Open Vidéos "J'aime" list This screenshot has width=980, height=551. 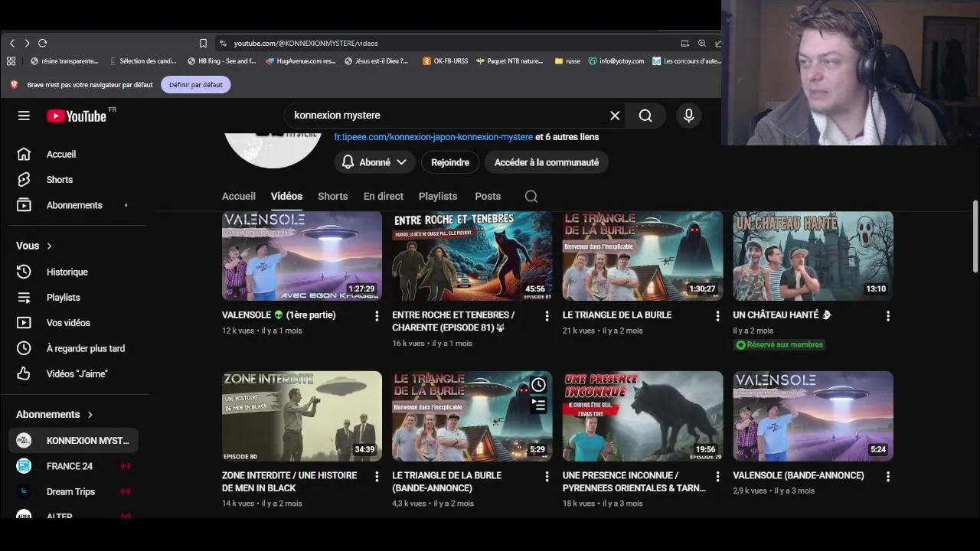(x=74, y=373)
